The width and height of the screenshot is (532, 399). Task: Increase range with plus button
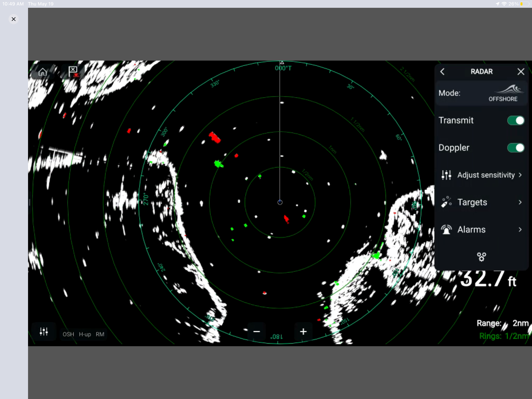(303, 332)
